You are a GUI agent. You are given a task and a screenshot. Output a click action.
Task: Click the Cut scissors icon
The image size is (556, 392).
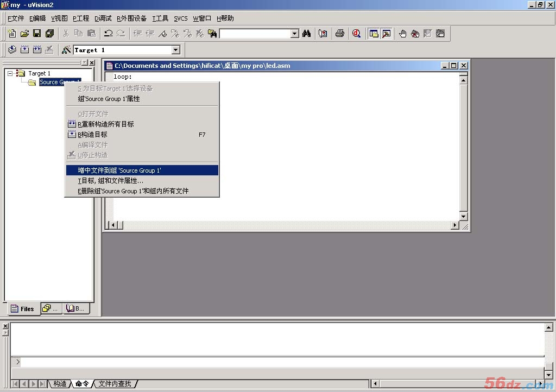pos(66,33)
